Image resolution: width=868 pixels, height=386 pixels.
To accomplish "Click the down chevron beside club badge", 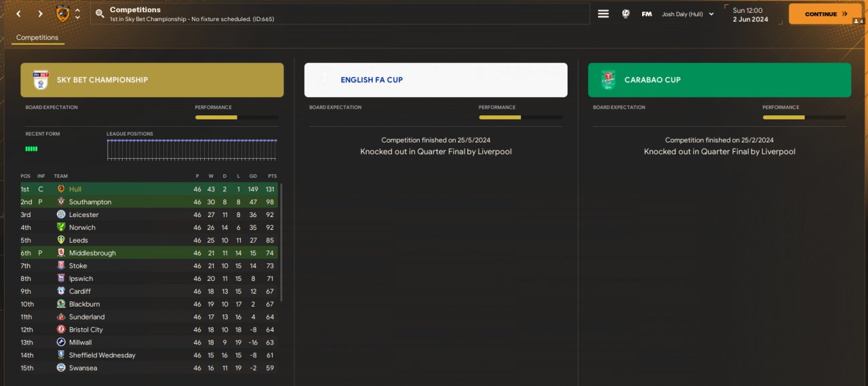I will coord(77,18).
